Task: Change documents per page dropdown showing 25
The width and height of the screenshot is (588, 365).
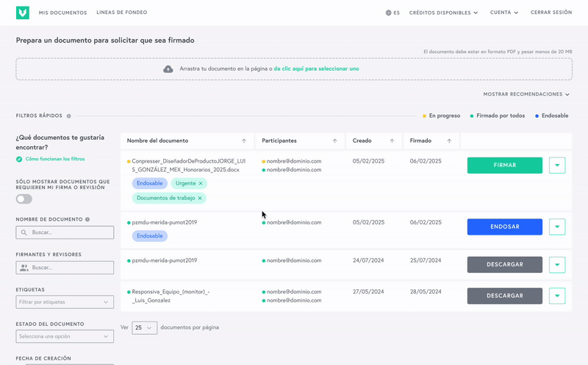Action: [x=144, y=327]
